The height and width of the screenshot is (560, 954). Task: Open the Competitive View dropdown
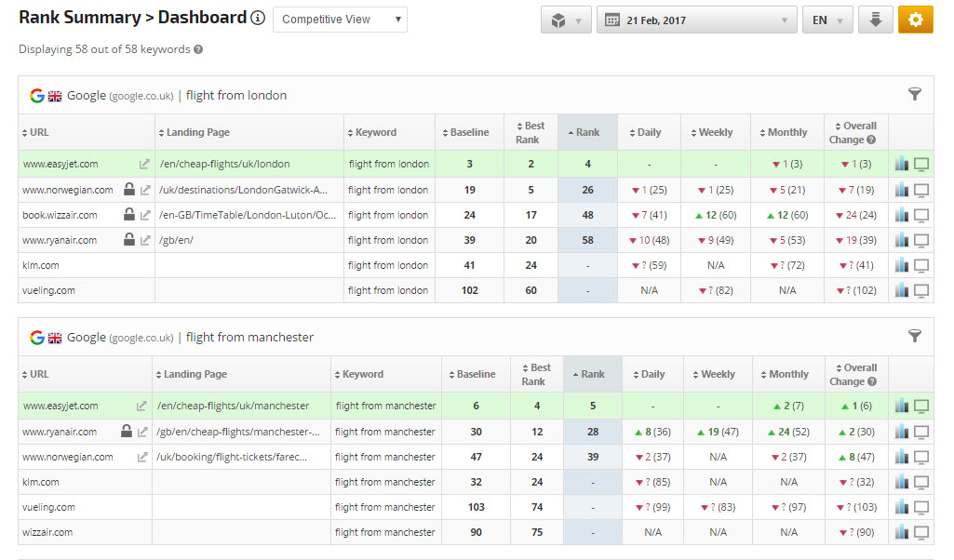coord(340,20)
